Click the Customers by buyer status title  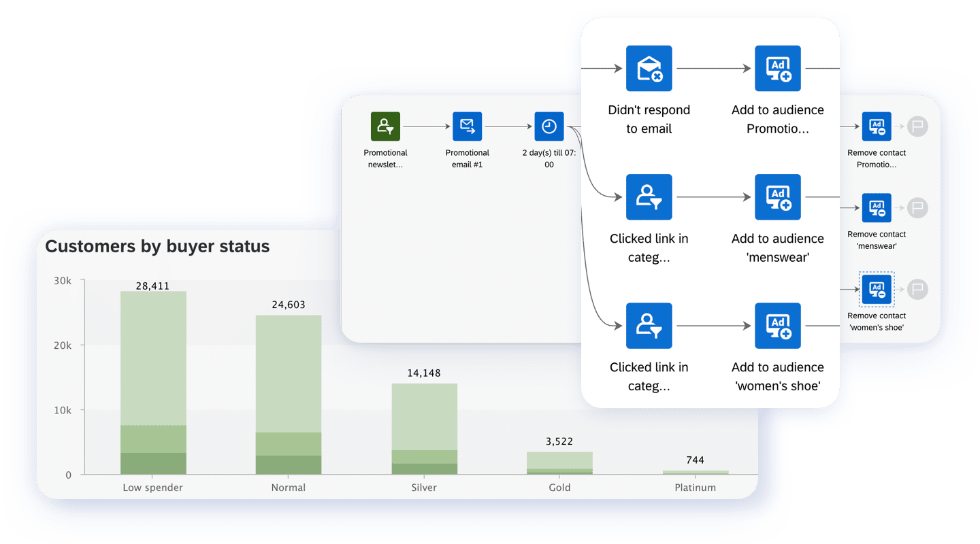tap(157, 246)
